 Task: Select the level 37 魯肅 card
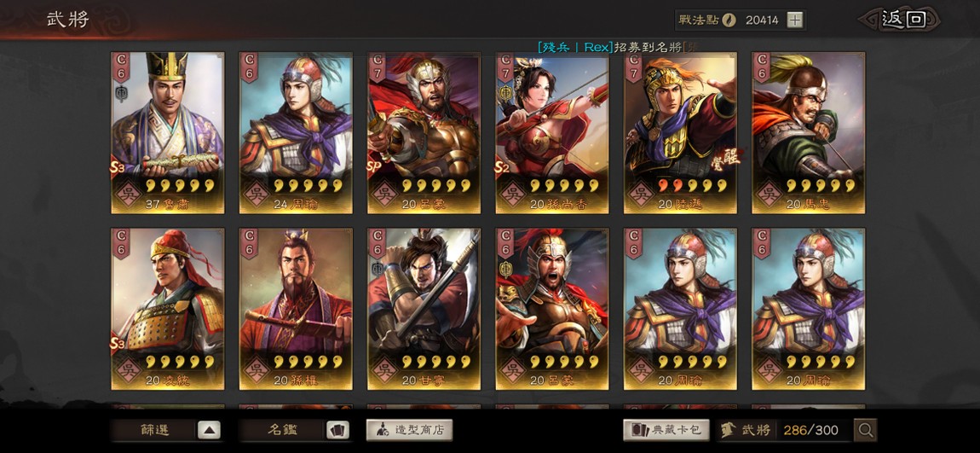[x=168, y=132]
